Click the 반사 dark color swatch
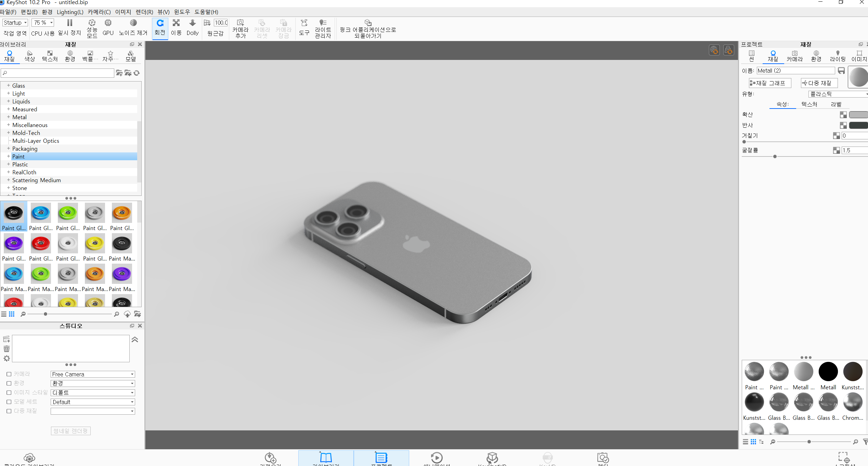 click(858, 125)
